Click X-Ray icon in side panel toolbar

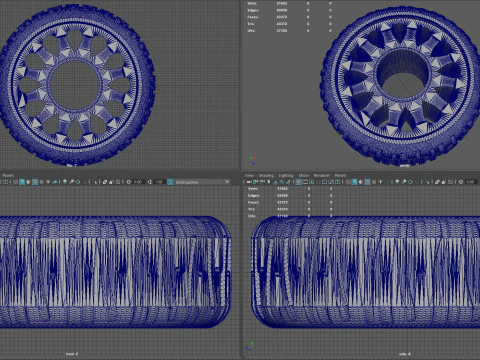(x=437, y=182)
